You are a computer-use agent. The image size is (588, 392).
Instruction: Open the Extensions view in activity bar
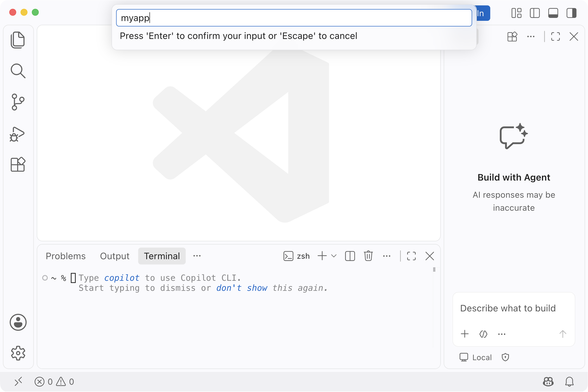pos(18,164)
